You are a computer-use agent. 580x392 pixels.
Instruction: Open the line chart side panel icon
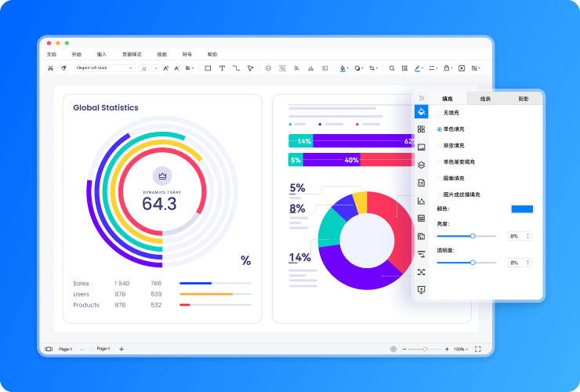(x=422, y=201)
